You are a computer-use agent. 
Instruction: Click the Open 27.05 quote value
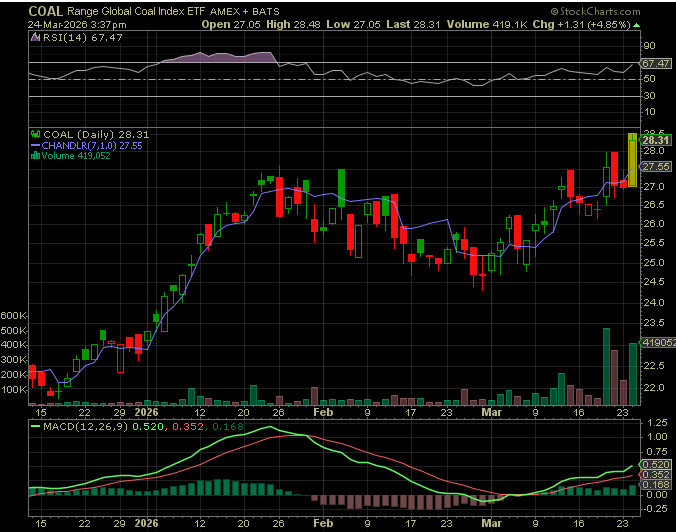pos(231,25)
